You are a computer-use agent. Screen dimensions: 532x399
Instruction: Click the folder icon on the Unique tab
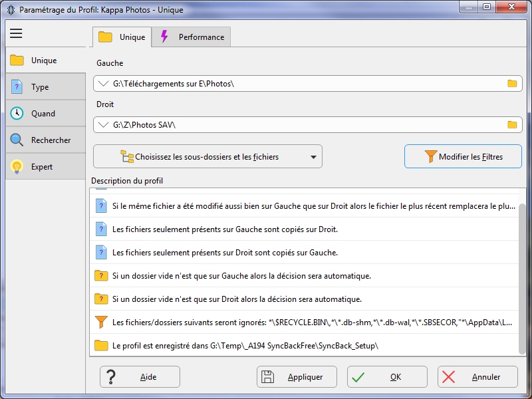click(105, 37)
